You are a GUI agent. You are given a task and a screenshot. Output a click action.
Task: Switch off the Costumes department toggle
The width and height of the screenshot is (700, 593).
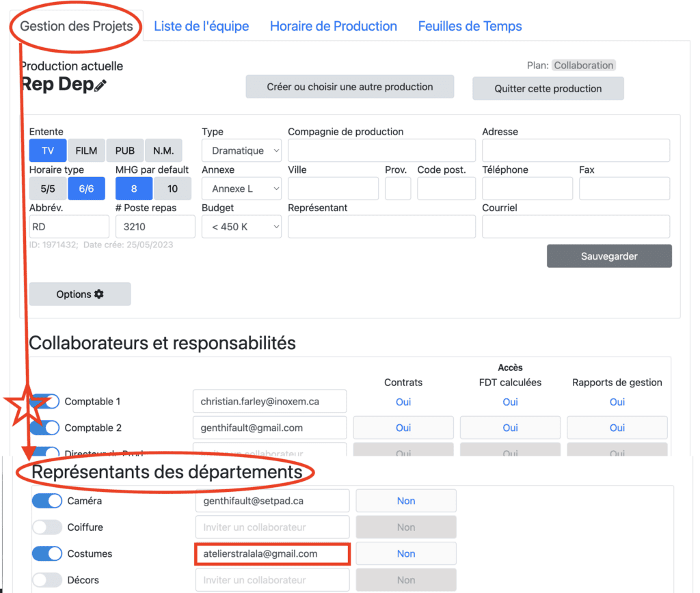coord(46,553)
